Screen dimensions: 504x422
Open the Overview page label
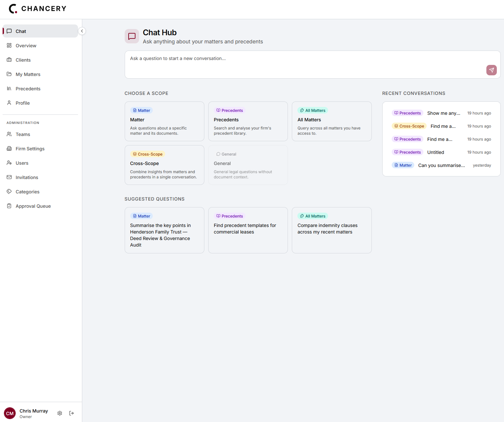coord(26,46)
